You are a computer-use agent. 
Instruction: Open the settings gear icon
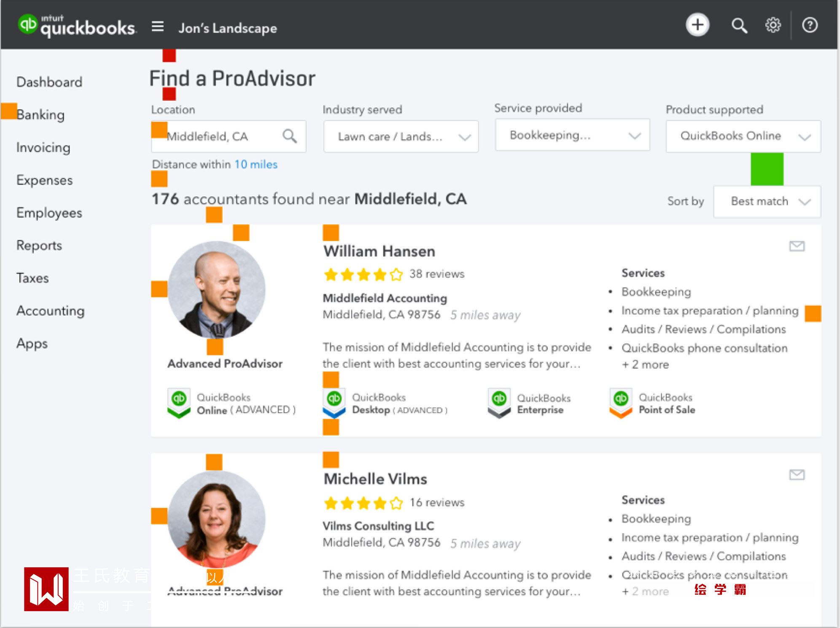(x=773, y=25)
